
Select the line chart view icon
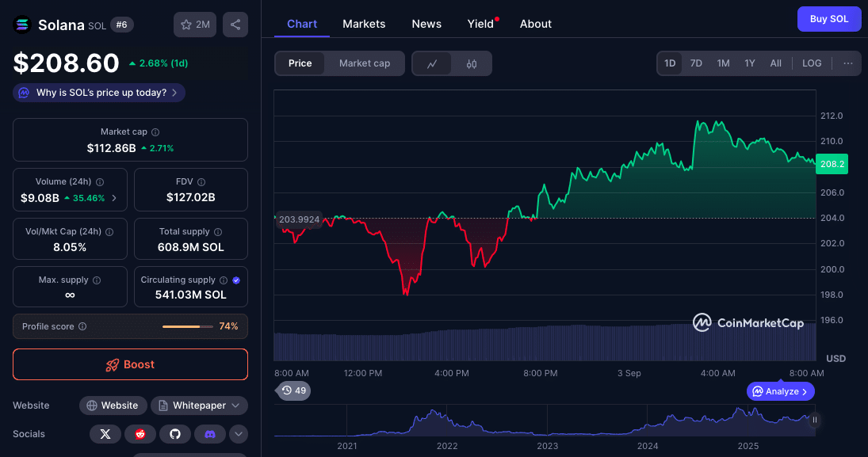click(432, 63)
